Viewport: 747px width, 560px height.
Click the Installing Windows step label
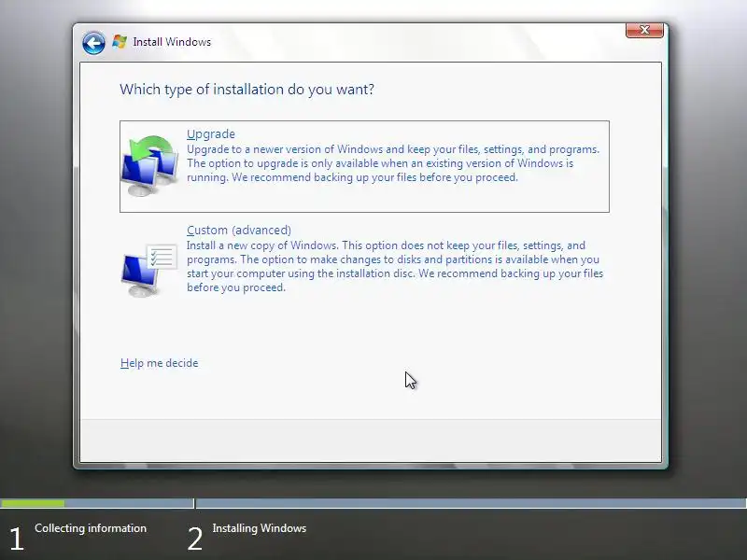tap(260, 528)
